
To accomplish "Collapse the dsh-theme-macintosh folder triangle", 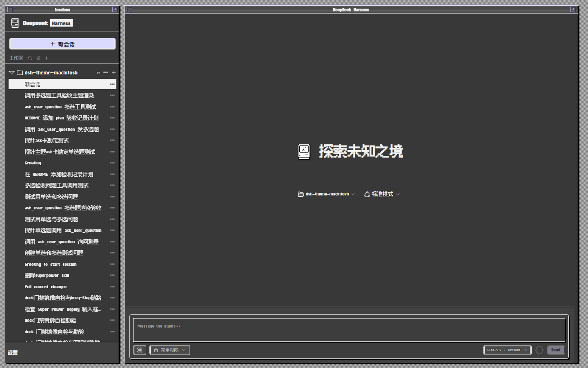I will tap(11, 72).
